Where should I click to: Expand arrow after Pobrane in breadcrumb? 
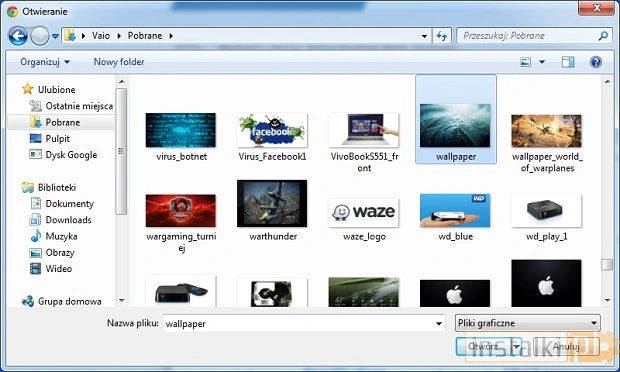[x=171, y=36]
